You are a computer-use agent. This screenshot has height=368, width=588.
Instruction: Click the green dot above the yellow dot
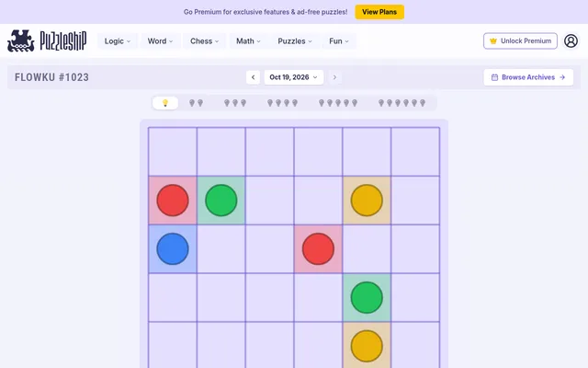367,297
